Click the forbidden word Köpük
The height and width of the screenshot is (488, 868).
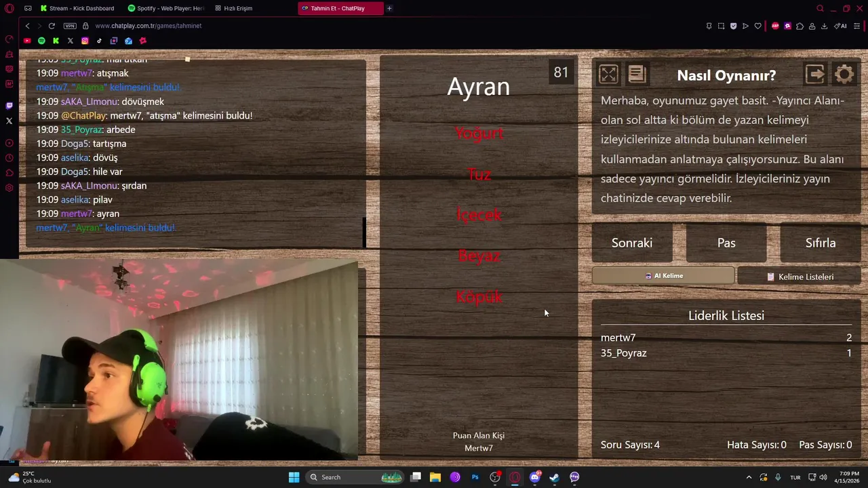pyautogui.click(x=479, y=297)
